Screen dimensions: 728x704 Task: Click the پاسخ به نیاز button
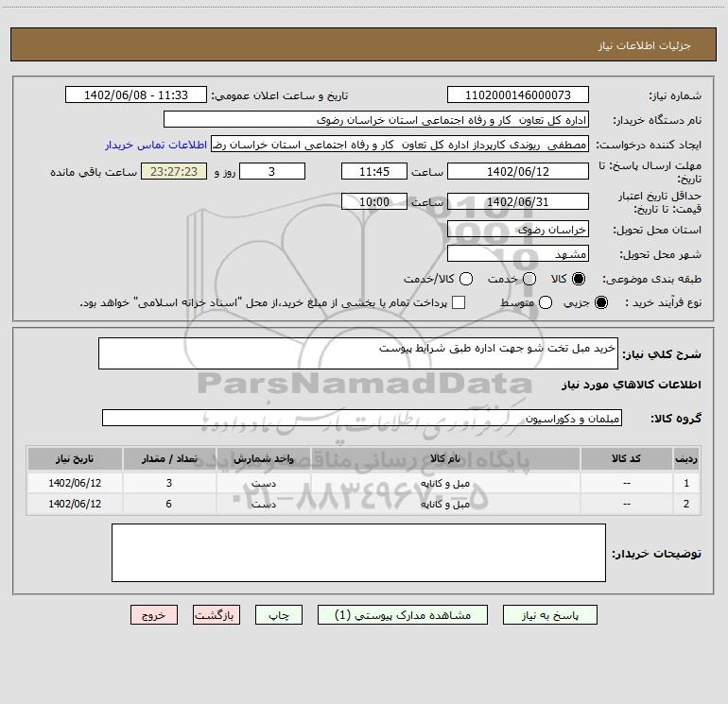549,615
